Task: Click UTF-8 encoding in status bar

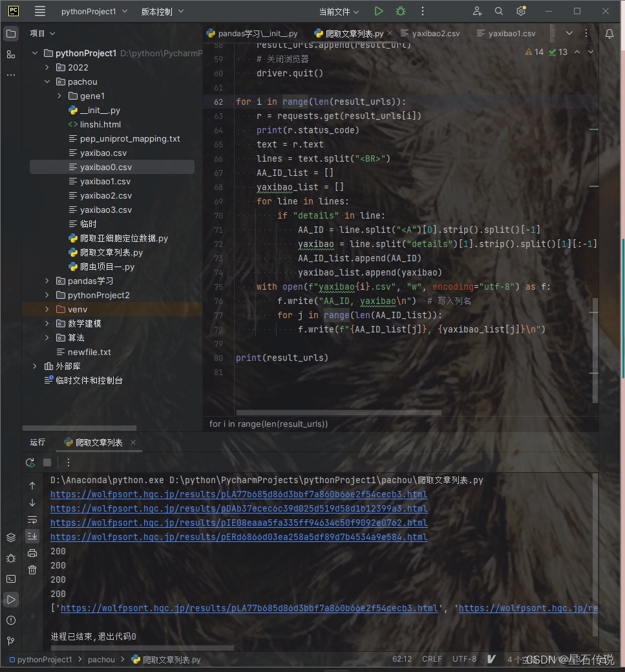Action: [464, 658]
